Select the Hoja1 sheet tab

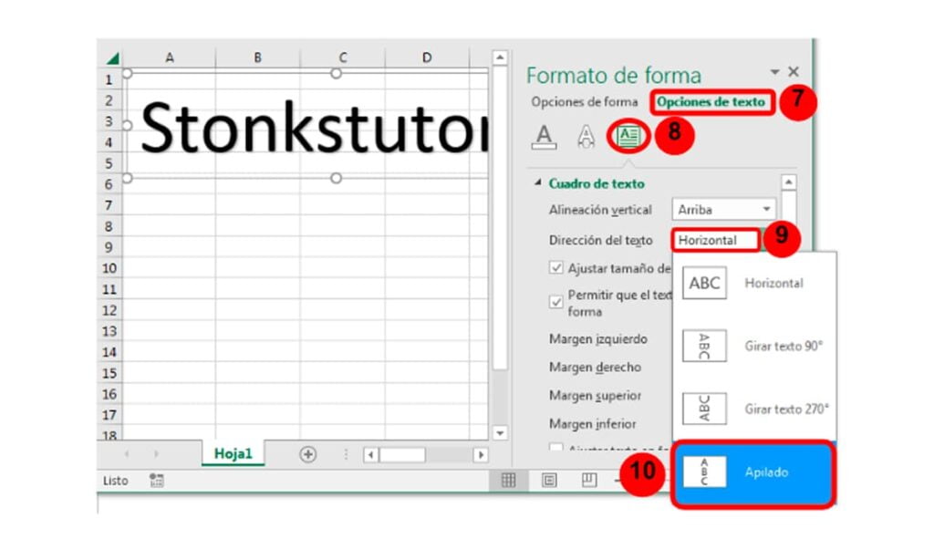pyautogui.click(x=233, y=453)
